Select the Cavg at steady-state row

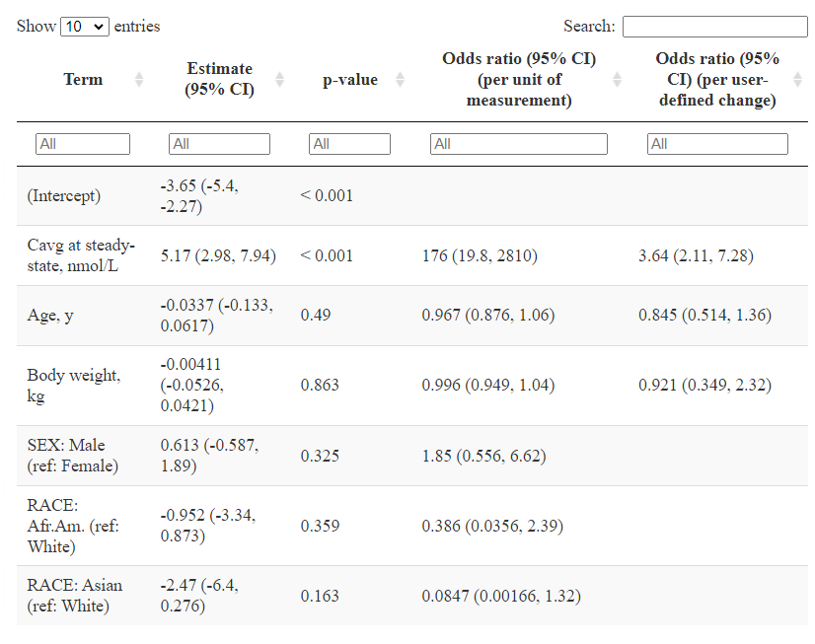pyautogui.click(x=412, y=255)
